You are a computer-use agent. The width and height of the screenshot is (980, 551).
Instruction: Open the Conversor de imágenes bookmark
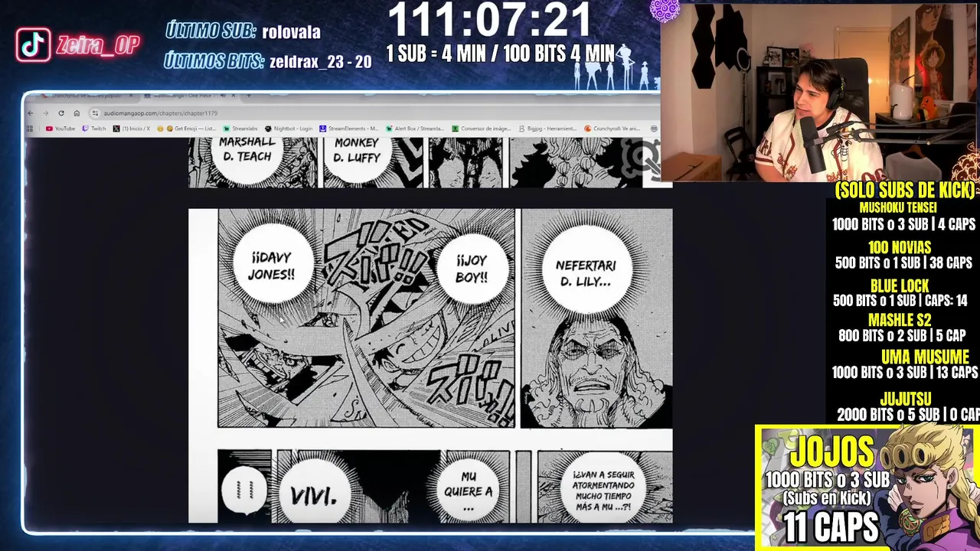tap(482, 129)
